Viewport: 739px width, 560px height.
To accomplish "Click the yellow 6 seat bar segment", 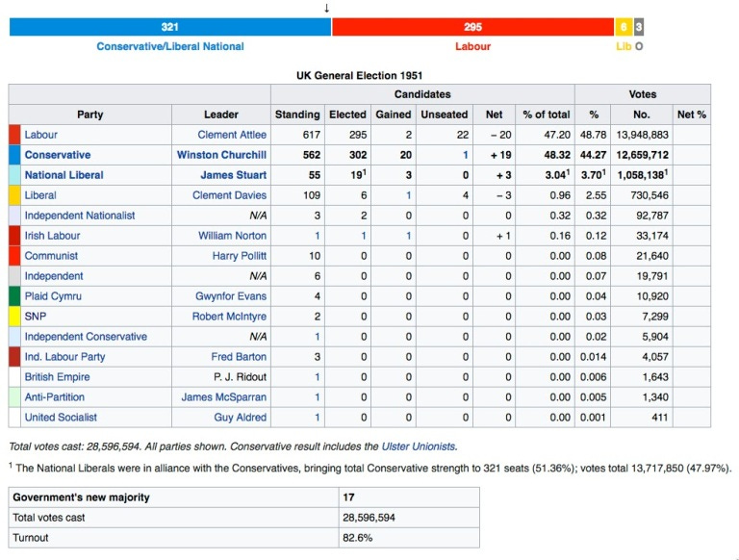I will (x=624, y=27).
